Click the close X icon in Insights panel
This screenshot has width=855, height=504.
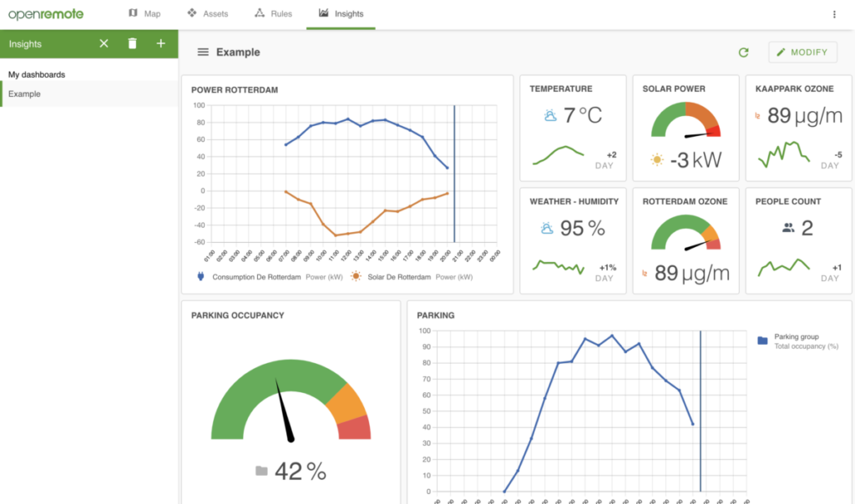pos(104,43)
